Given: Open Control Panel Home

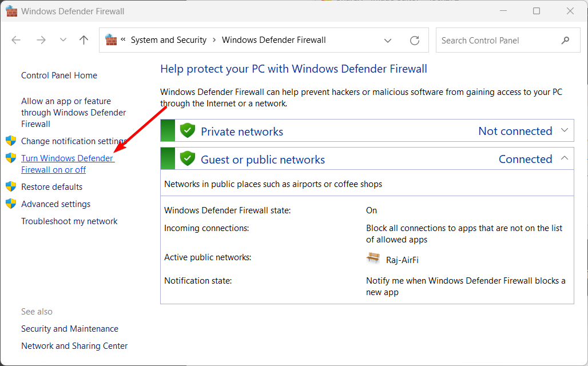Looking at the screenshot, I should tap(59, 75).
